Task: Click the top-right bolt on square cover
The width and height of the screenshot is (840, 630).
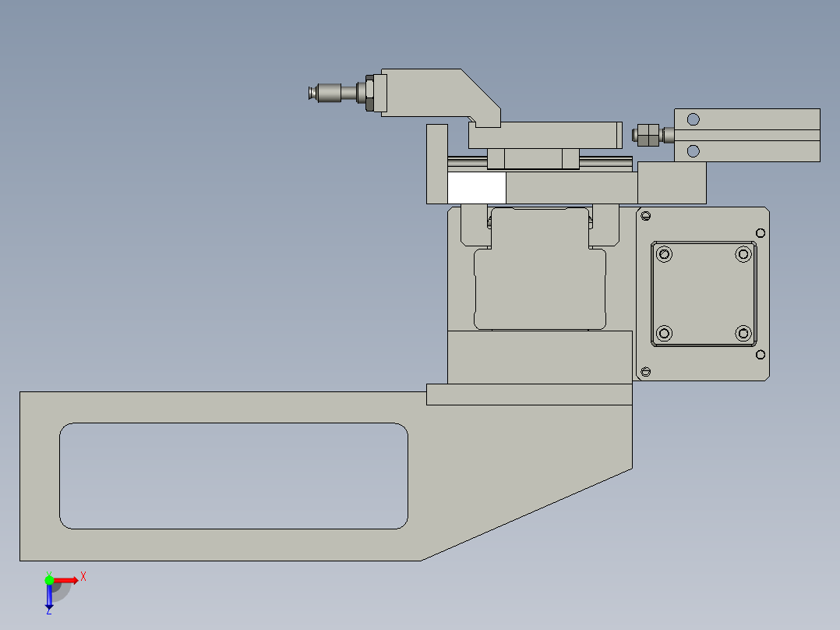Action: 743,254
